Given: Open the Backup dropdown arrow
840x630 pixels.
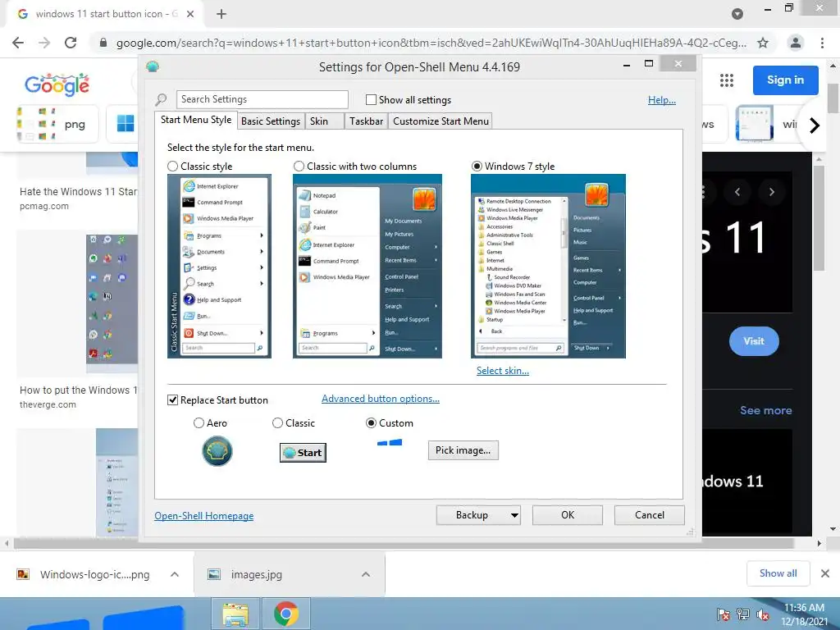Looking at the screenshot, I should coord(514,515).
